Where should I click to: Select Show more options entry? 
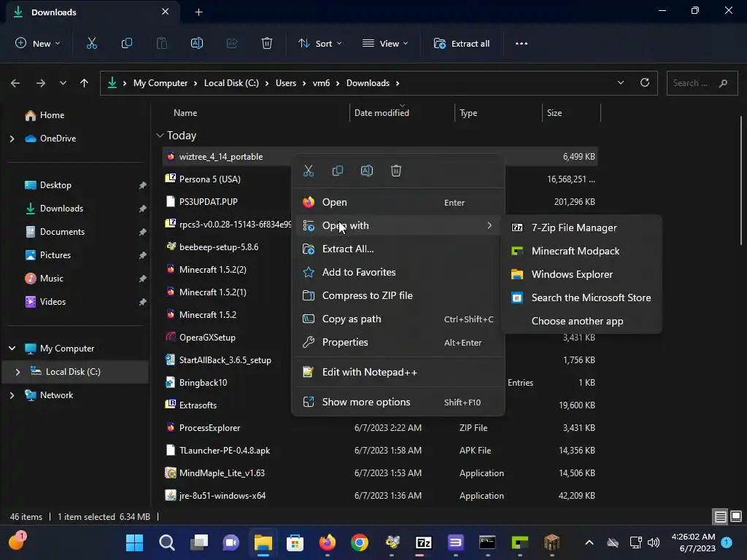point(399,402)
